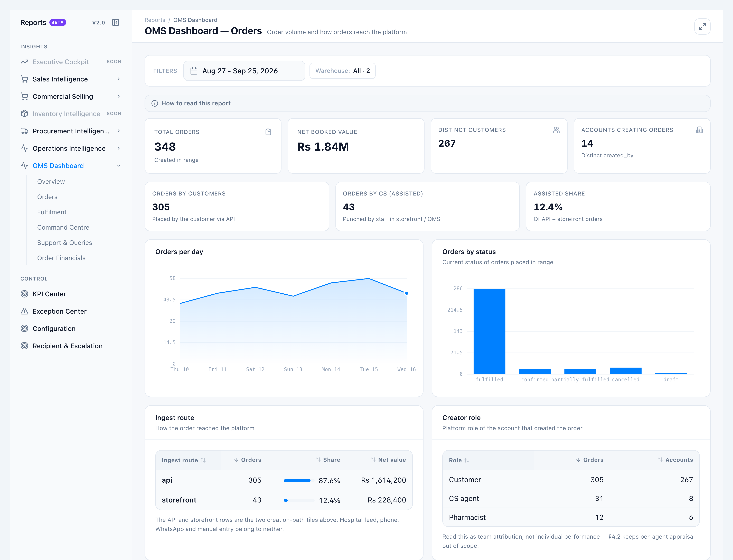
Task: Click the fulfilled bar in status chart
Action: click(x=489, y=331)
